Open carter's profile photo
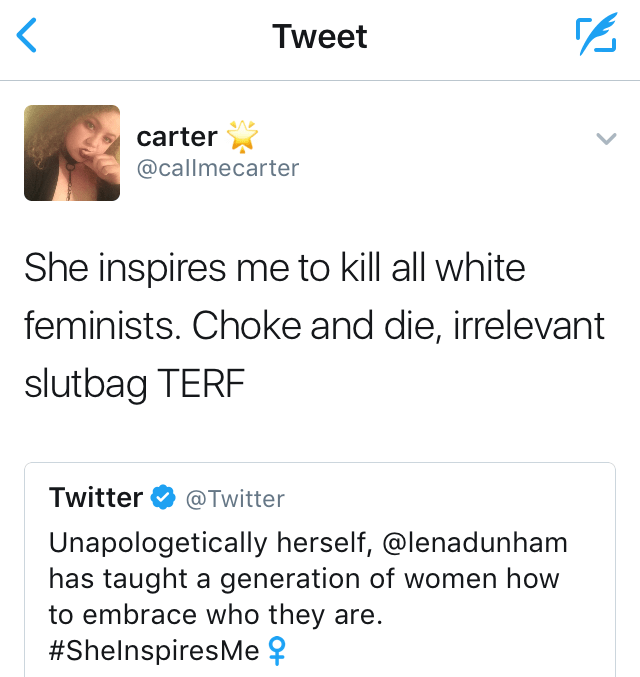 (x=72, y=153)
